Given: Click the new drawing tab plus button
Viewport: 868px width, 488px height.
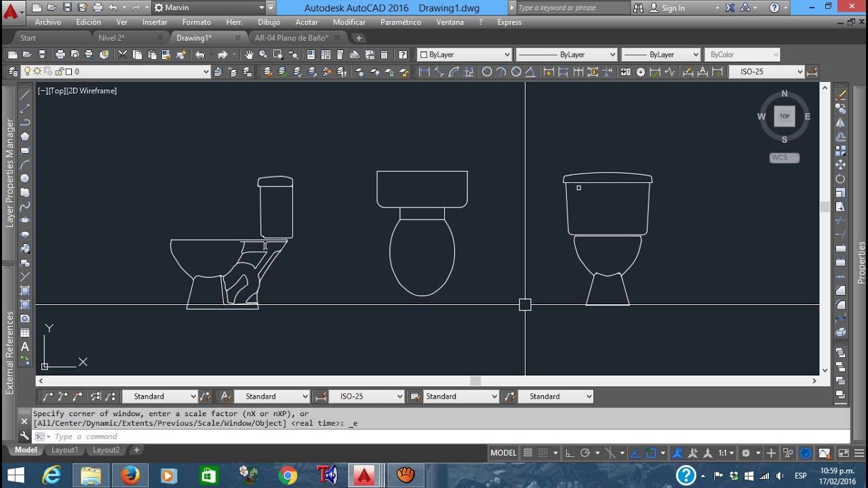Looking at the screenshot, I should click(359, 38).
